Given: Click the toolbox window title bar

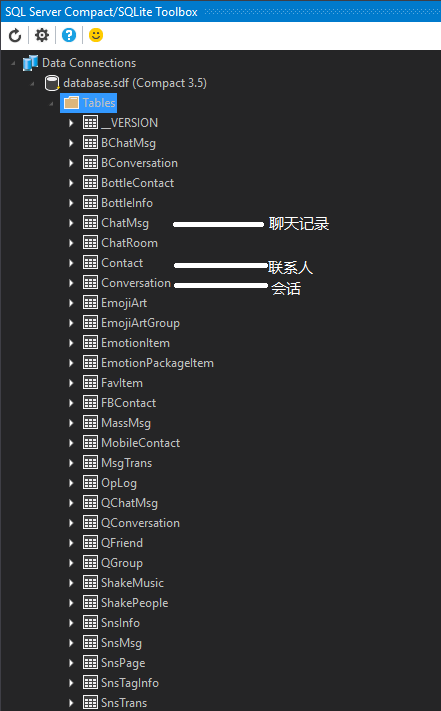Looking at the screenshot, I should [x=220, y=12].
